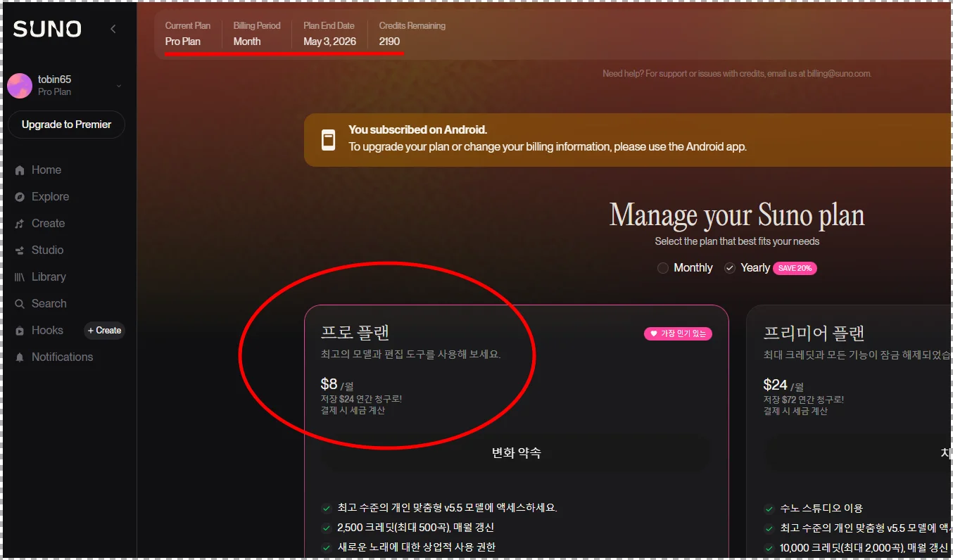Click the Manage your Suno plan heading
953x560 pixels.
(737, 215)
